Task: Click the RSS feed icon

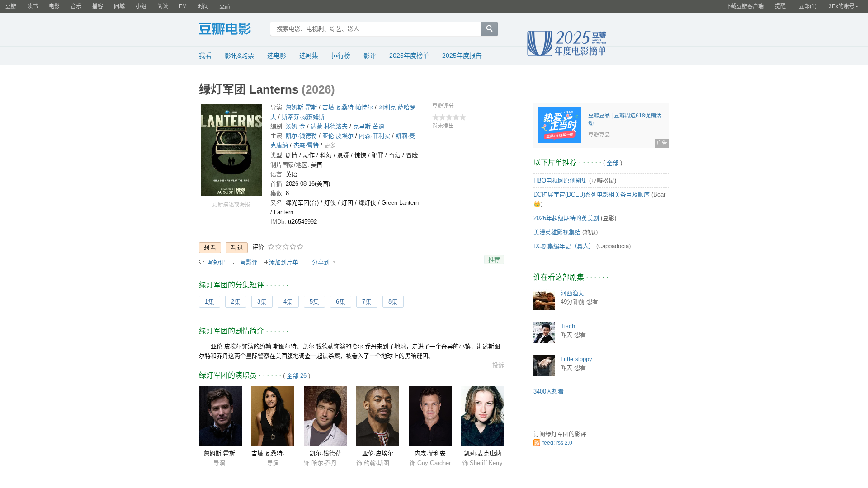Action: [537, 443]
